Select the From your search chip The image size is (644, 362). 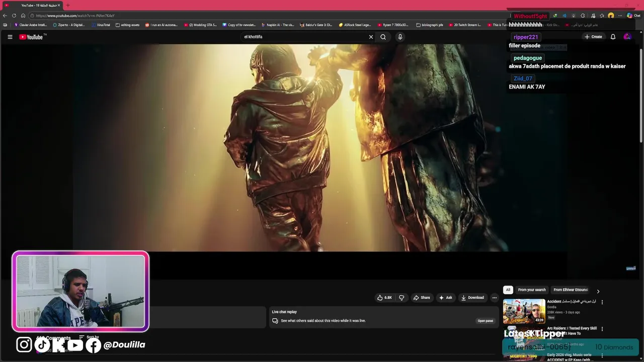(532, 290)
